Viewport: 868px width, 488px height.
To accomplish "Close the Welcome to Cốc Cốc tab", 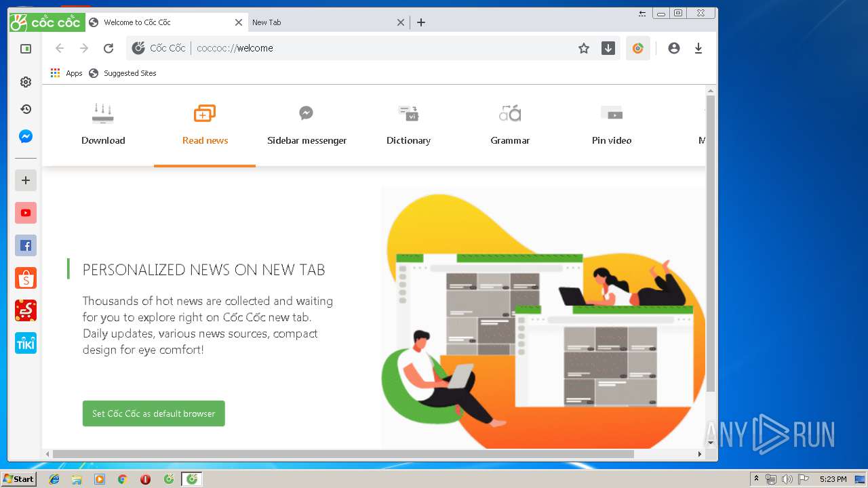I will (238, 22).
